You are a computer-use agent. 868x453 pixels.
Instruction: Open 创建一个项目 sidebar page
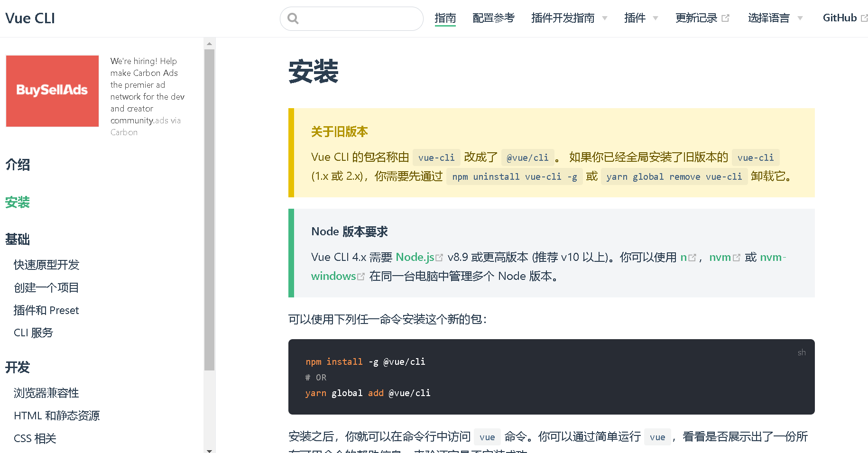(46, 287)
